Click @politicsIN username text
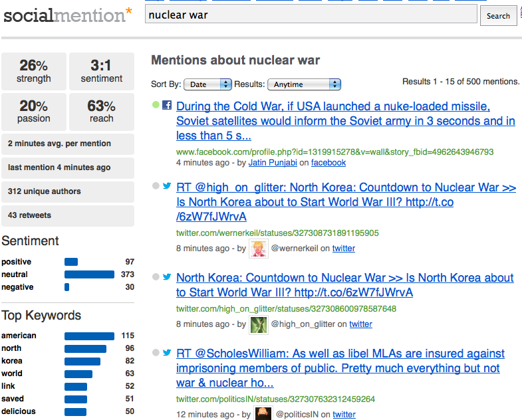Screen dimensions: 522x420 [297, 415]
